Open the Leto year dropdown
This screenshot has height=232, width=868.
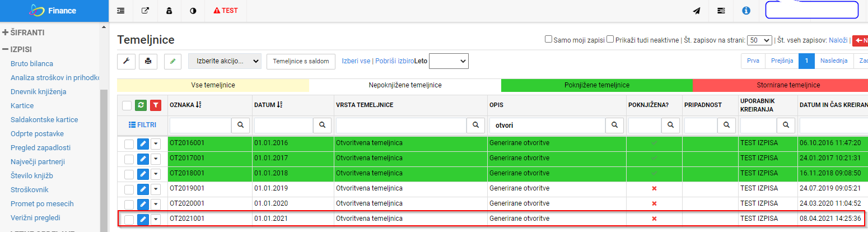tap(448, 61)
